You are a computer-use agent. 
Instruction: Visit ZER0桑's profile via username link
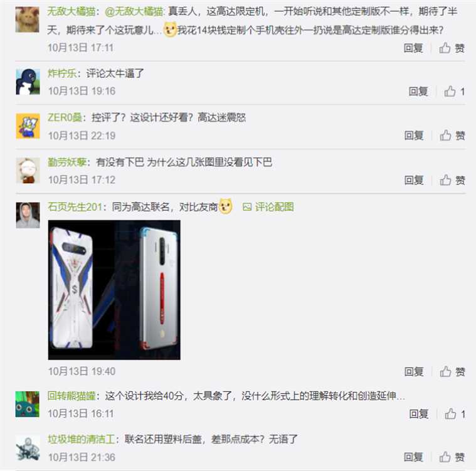(65, 117)
